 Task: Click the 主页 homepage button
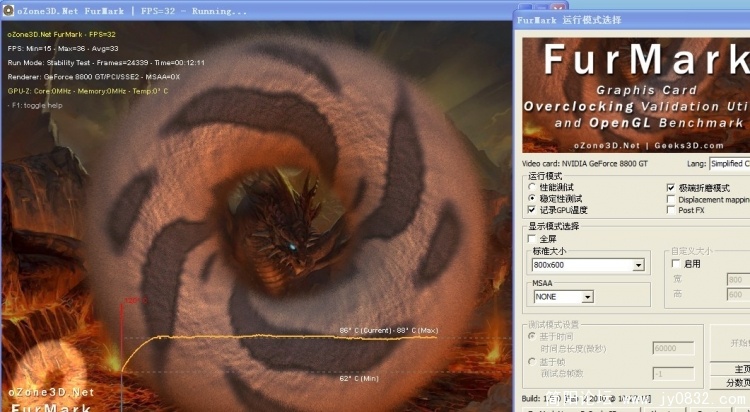(730, 369)
